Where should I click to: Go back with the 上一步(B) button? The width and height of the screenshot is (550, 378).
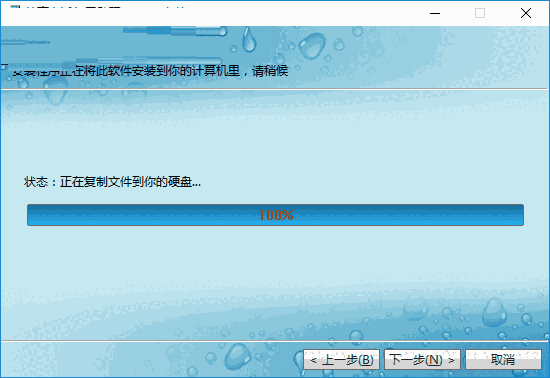coord(341,359)
